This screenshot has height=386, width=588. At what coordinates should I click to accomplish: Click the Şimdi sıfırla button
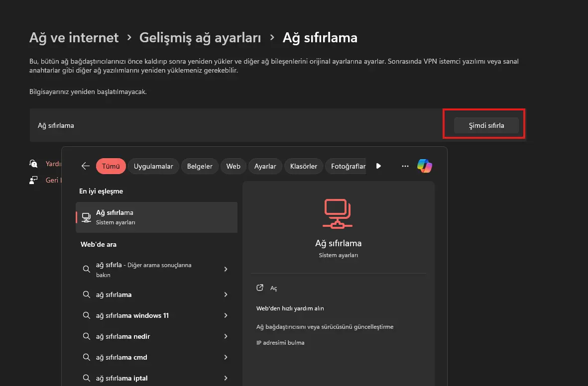(486, 125)
